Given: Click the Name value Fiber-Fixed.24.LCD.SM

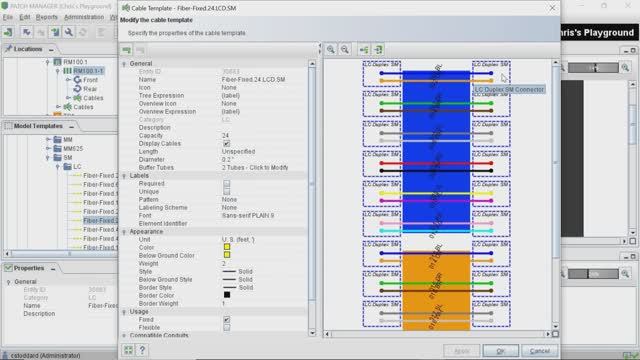Looking at the screenshot, I should (x=253, y=80).
